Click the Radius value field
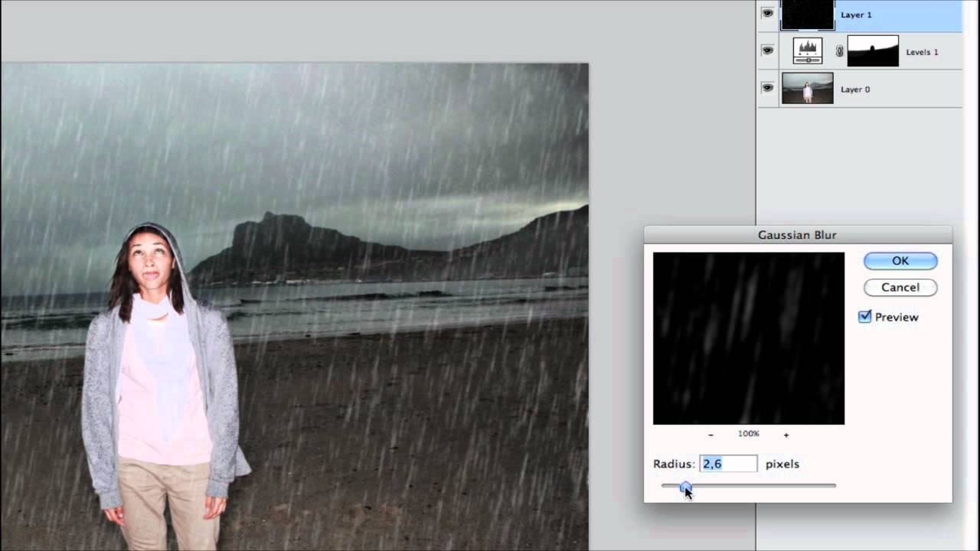 728,464
